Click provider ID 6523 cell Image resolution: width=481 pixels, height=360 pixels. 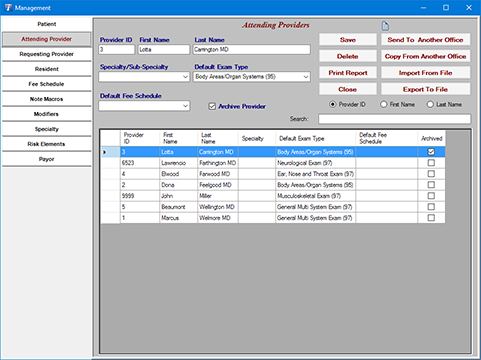140,163
